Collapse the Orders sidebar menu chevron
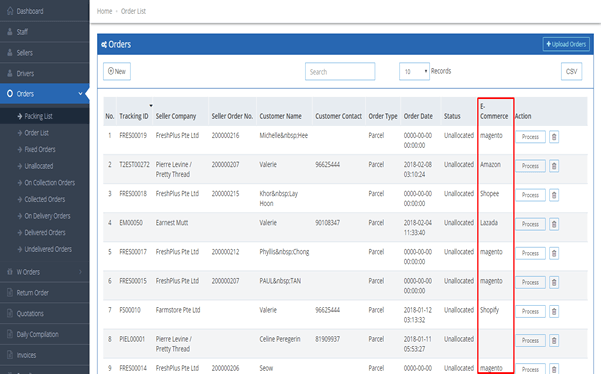 tap(80, 94)
